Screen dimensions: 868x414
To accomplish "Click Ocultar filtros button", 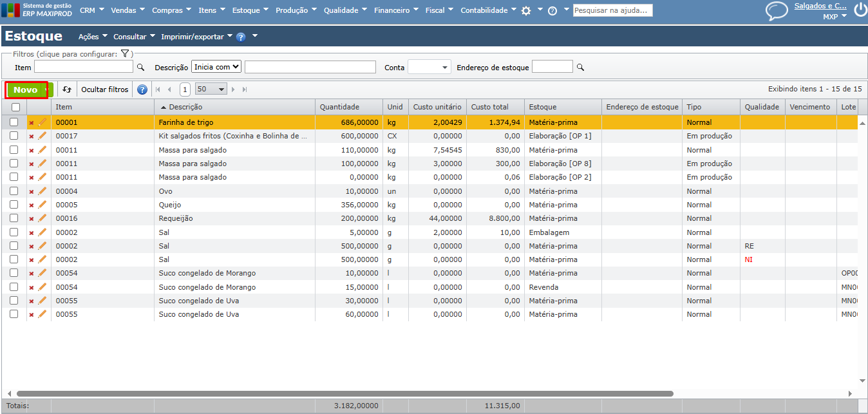I will point(104,89).
